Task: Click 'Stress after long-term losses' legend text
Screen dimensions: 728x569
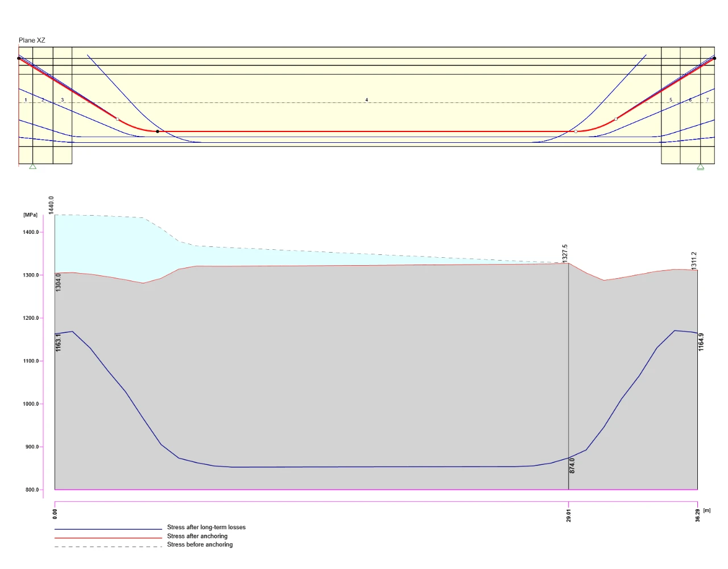Action: pos(206,527)
